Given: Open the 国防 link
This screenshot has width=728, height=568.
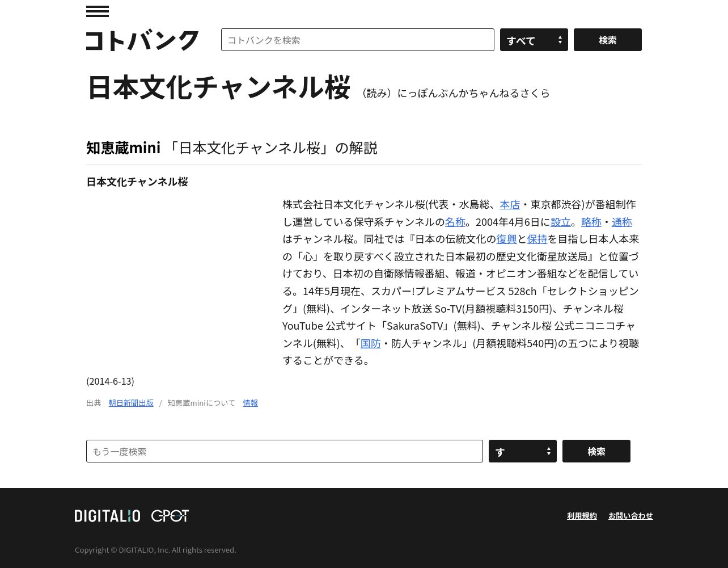Looking at the screenshot, I should pos(371,343).
